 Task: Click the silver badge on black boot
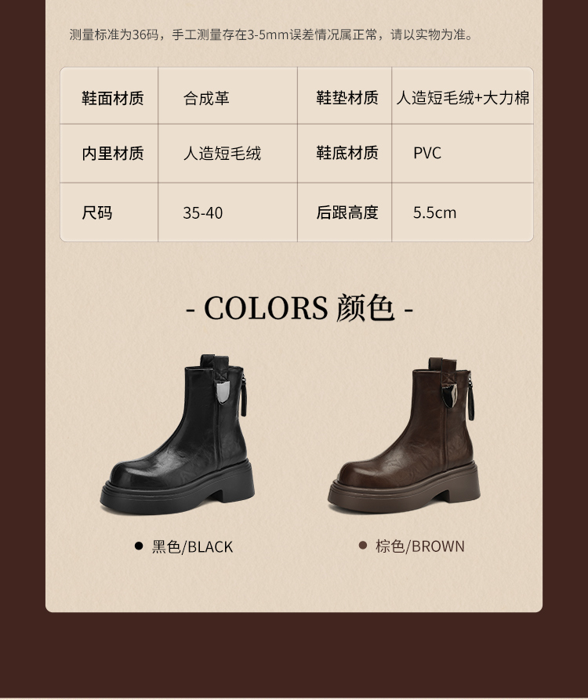point(223,392)
